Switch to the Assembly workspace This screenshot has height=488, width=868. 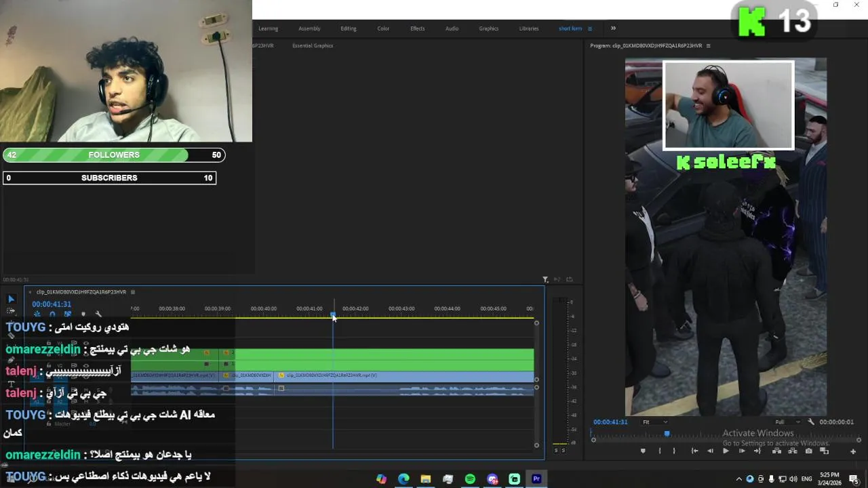(x=309, y=28)
